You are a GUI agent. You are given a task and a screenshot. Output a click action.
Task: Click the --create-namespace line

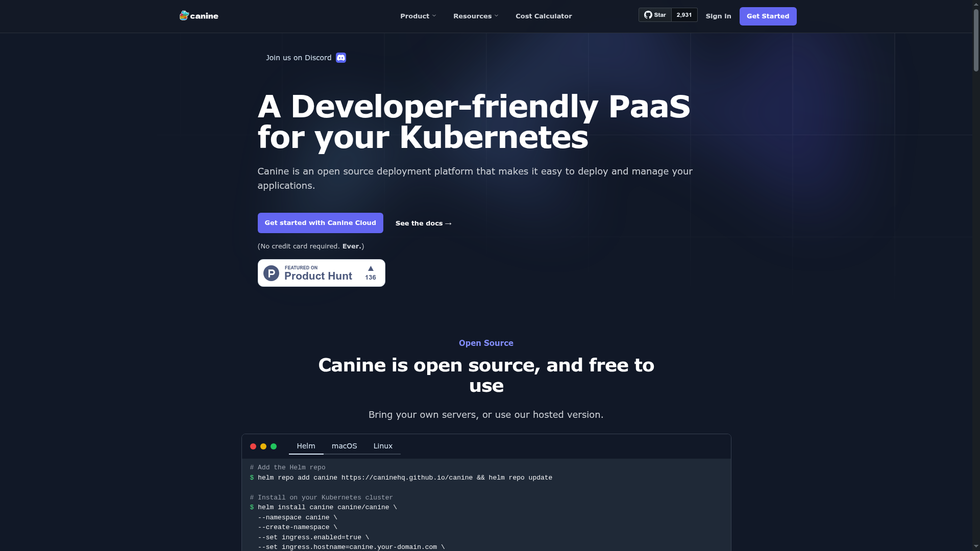point(298,527)
